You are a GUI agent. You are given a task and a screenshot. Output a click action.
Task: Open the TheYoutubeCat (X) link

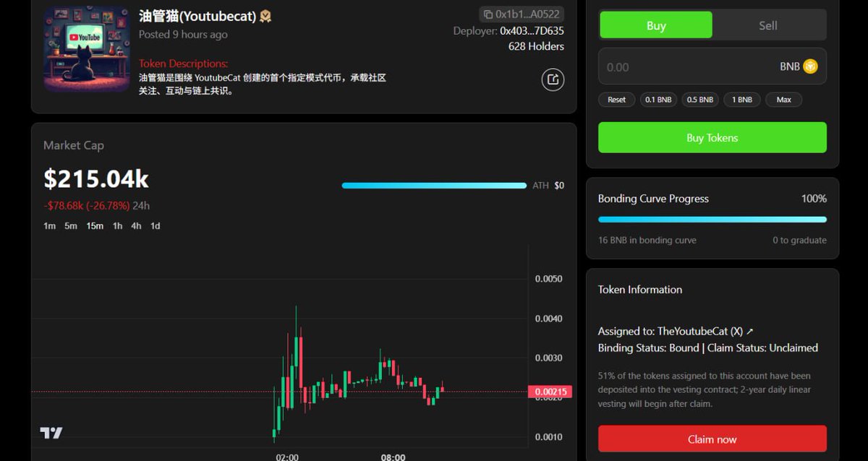point(705,331)
